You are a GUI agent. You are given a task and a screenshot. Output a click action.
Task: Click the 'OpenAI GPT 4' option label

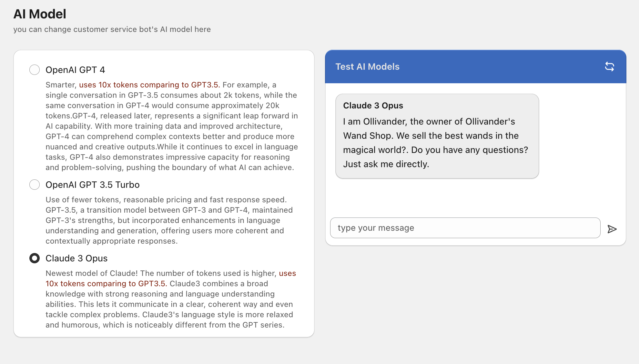(x=75, y=70)
